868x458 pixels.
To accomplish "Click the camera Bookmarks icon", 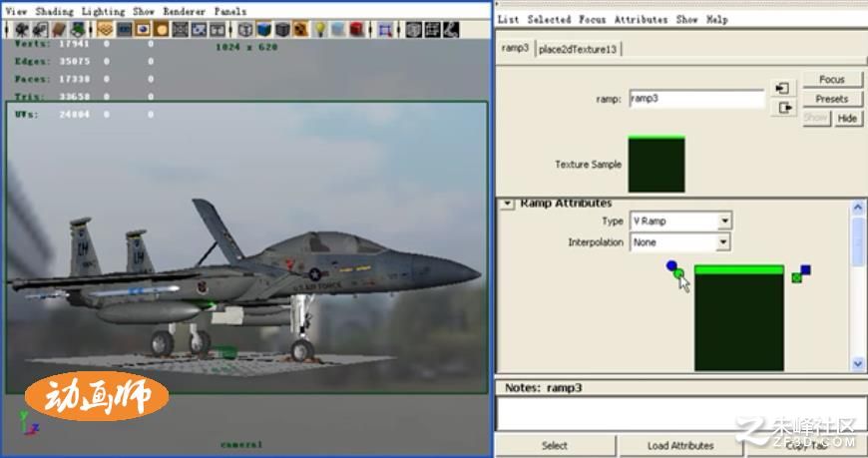I will pos(59,30).
